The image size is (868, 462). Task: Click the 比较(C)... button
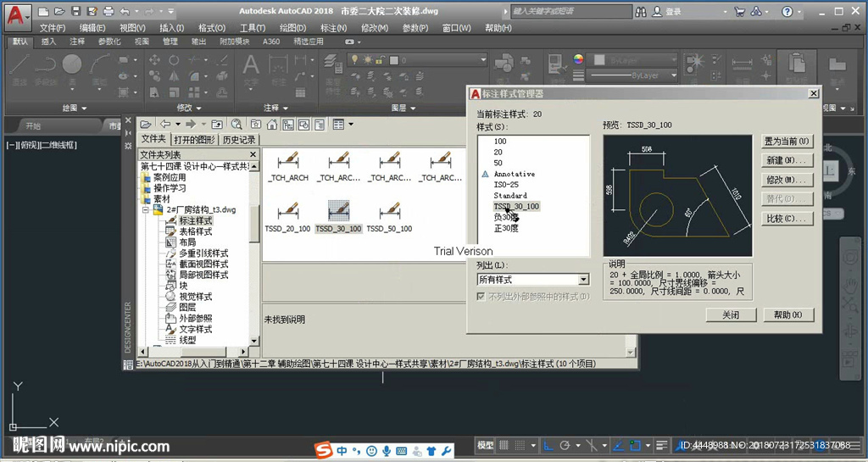(787, 219)
